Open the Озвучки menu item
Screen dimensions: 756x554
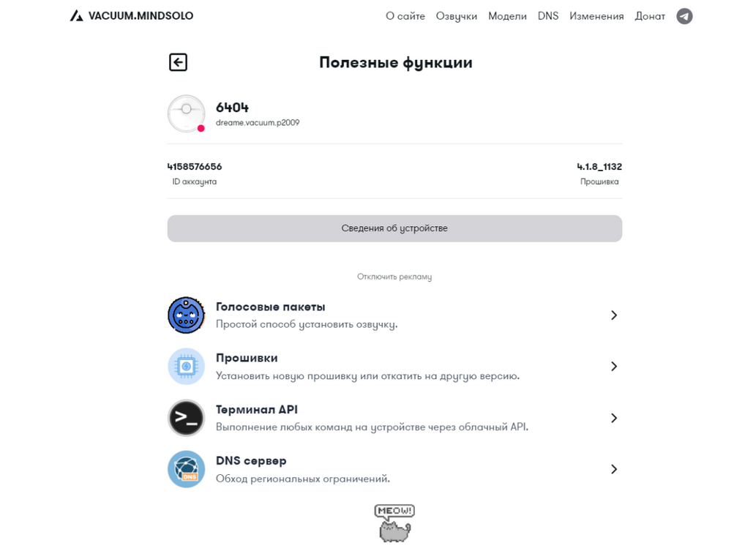tap(456, 15)
